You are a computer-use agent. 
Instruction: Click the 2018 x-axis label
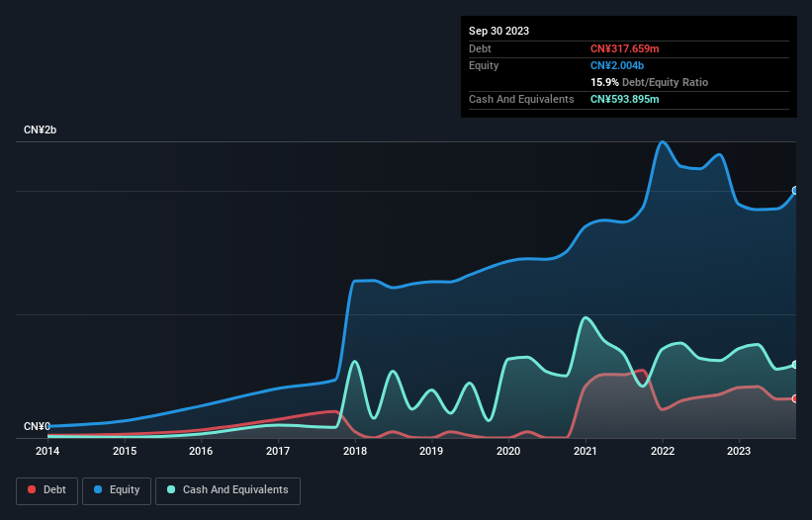coord(355,451)
